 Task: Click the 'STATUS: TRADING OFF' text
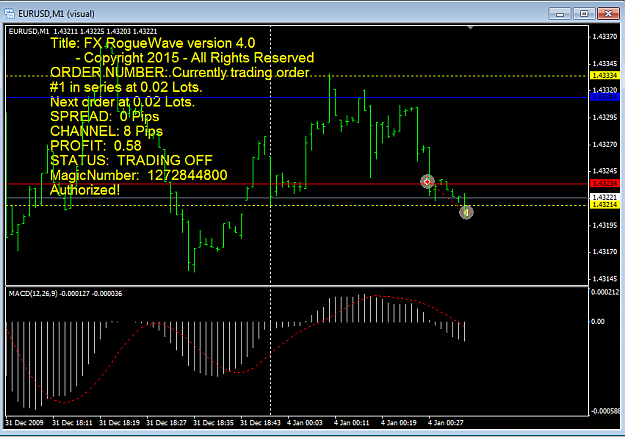(x=131, y=160)
